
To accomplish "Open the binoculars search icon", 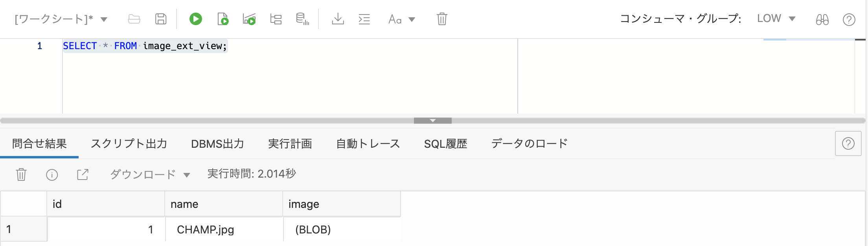I will coord(823,19).
